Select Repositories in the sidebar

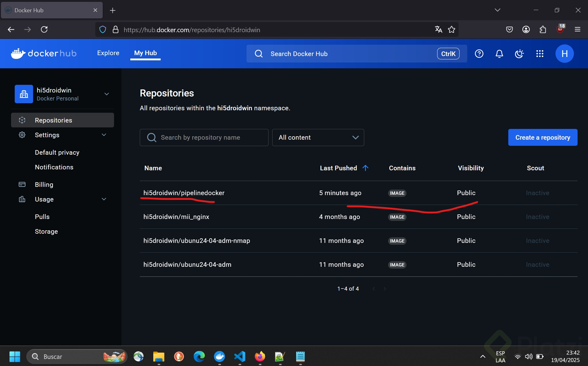[63, 120]
